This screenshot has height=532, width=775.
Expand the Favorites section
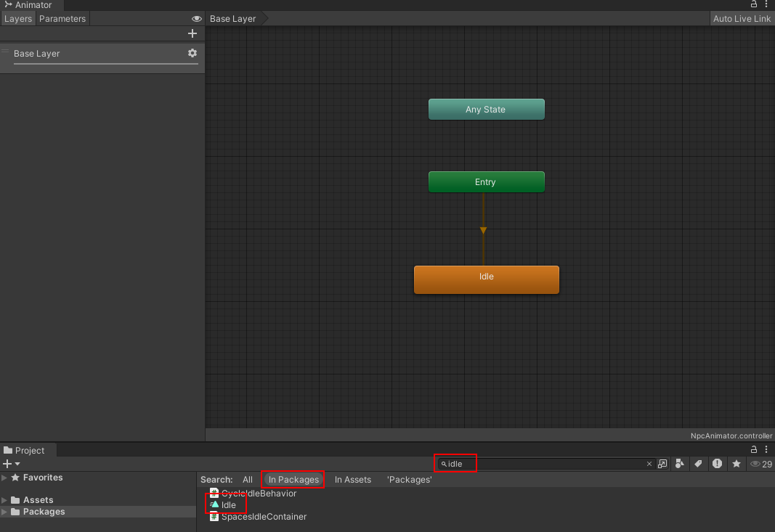(5, 478)
